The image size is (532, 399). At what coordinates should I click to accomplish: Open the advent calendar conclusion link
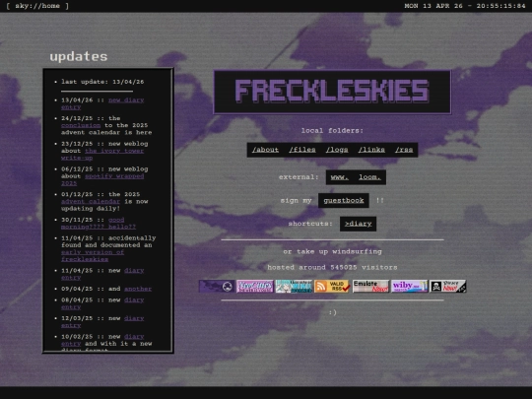81,125
